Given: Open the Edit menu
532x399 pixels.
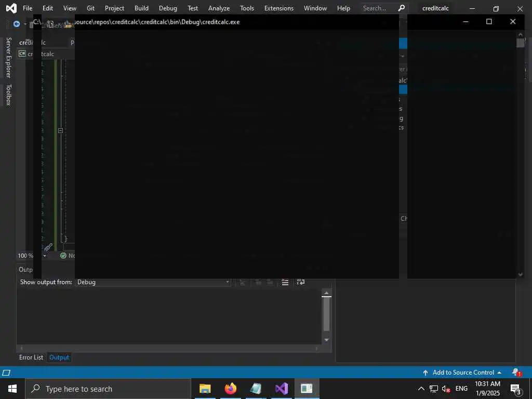Looking at the screenshot, I should click(x=47, y=8).
